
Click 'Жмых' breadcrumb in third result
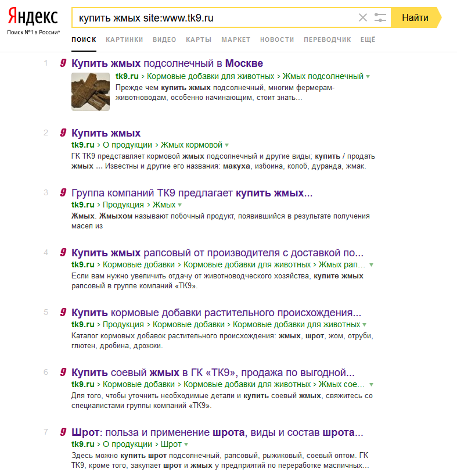[164, 205]
